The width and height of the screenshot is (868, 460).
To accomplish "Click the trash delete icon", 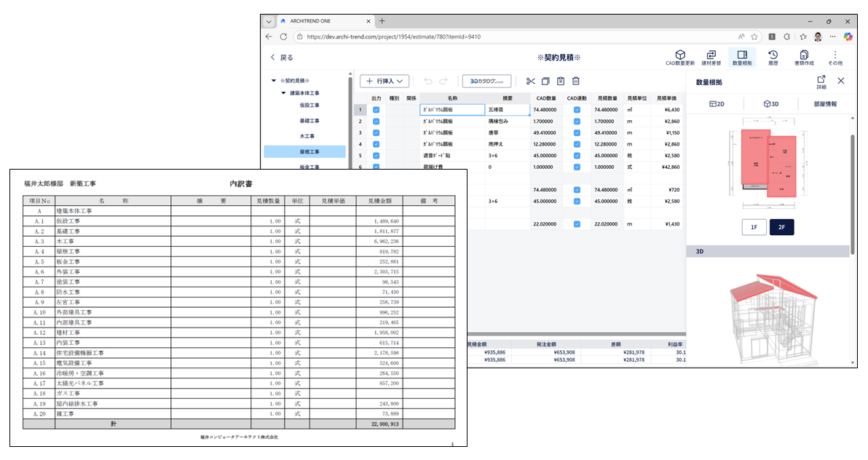I will point(576,82).
